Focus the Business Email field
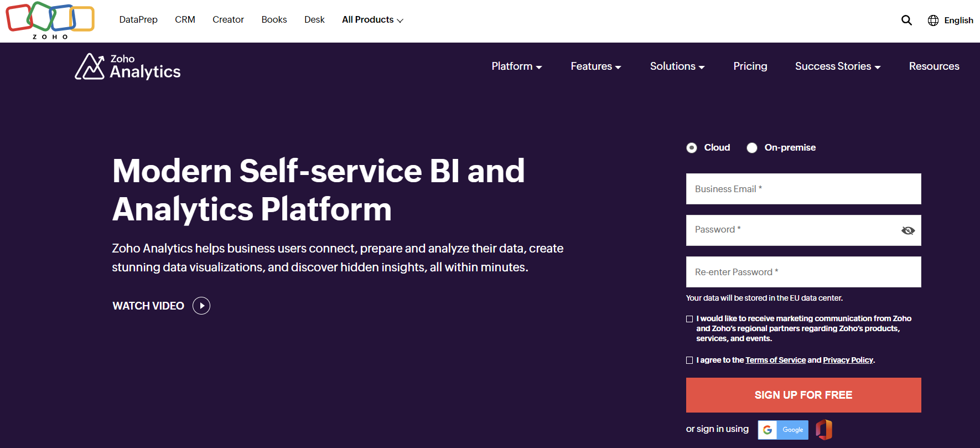 tap(803, 189)
